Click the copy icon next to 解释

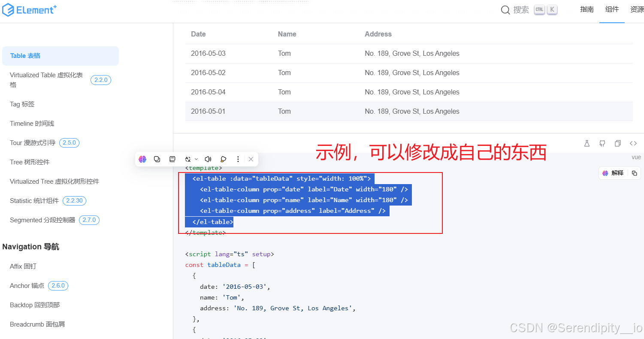634,173
